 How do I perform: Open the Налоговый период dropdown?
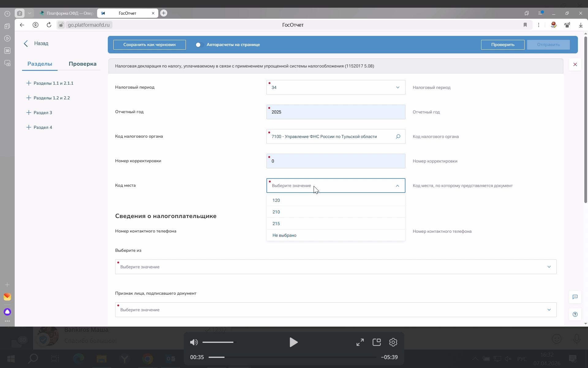tap(336, 87)
